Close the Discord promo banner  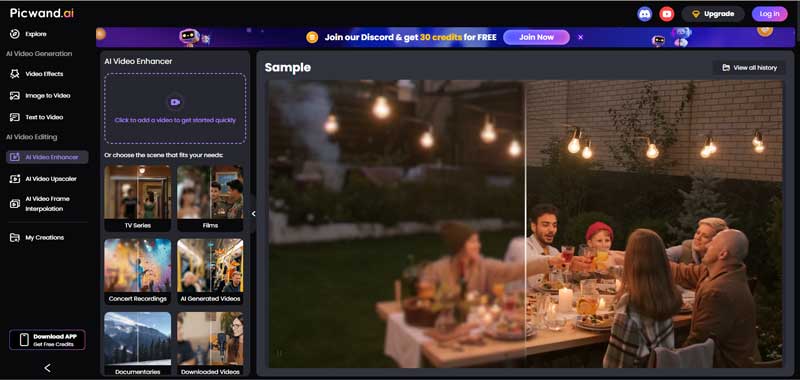point(580,37)
